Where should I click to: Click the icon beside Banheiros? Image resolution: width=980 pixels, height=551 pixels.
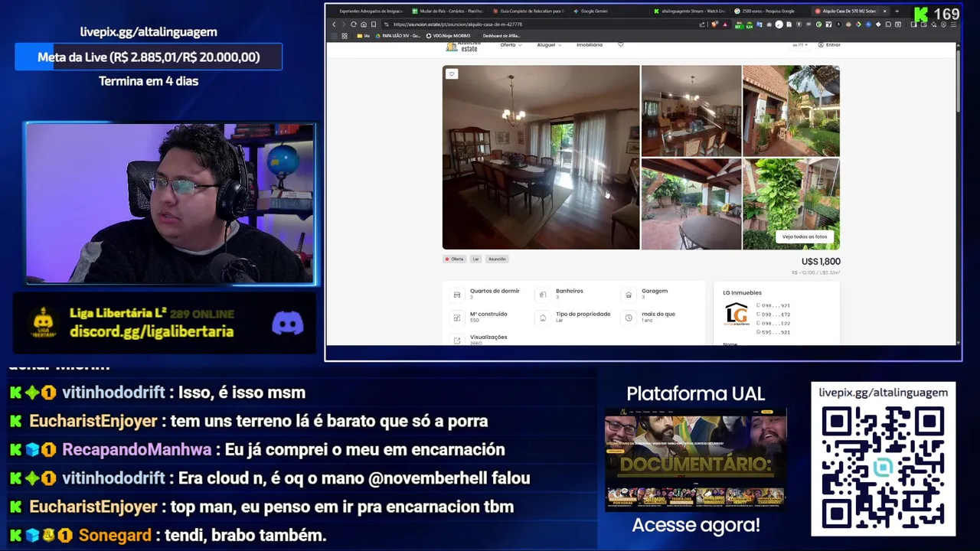click(x=543, y=295)
